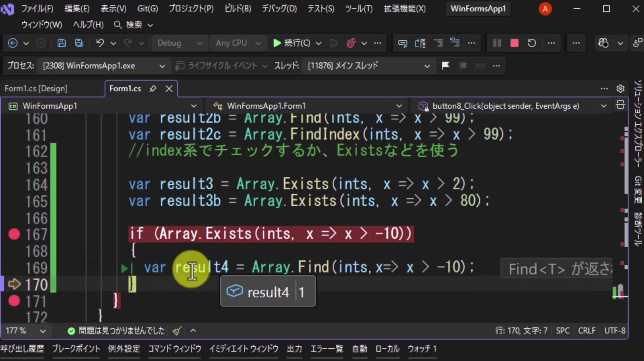Open the ローカル panel tab

coord(387,349)
